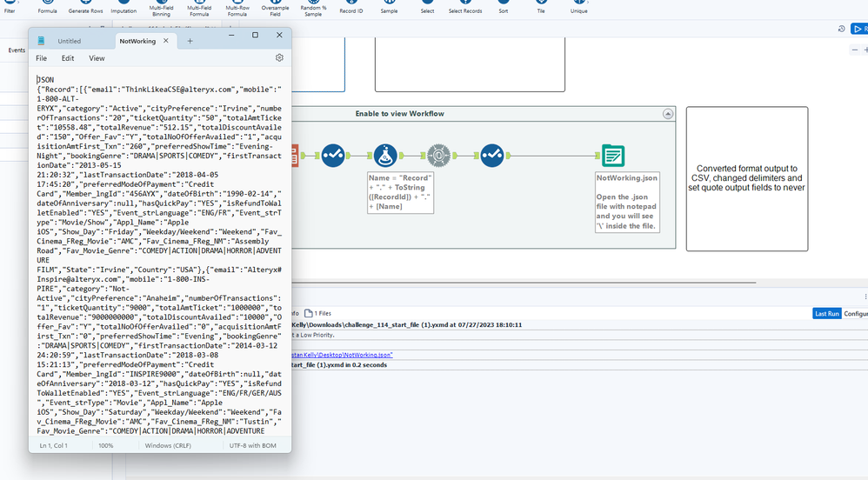868x480 pixels.
Task: Switch results to Last Run view
Action: coord(826,313)
